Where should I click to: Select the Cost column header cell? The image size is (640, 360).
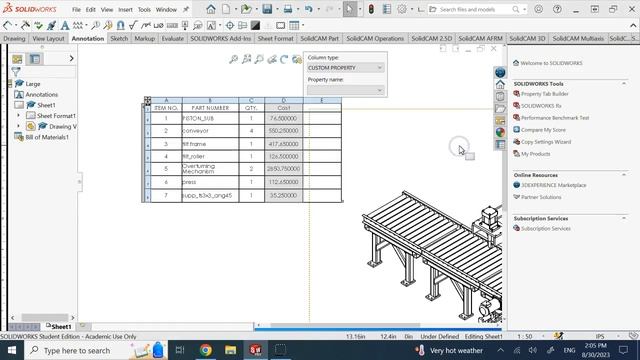284,108
